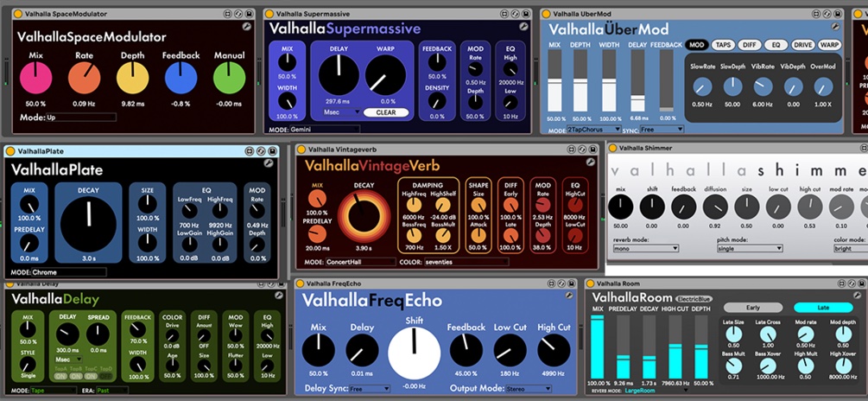This screenshot has height=401, width=868.
Task: Hot-swap UberMod preset via circular arrows icon
Action: [x=827, y=13]
